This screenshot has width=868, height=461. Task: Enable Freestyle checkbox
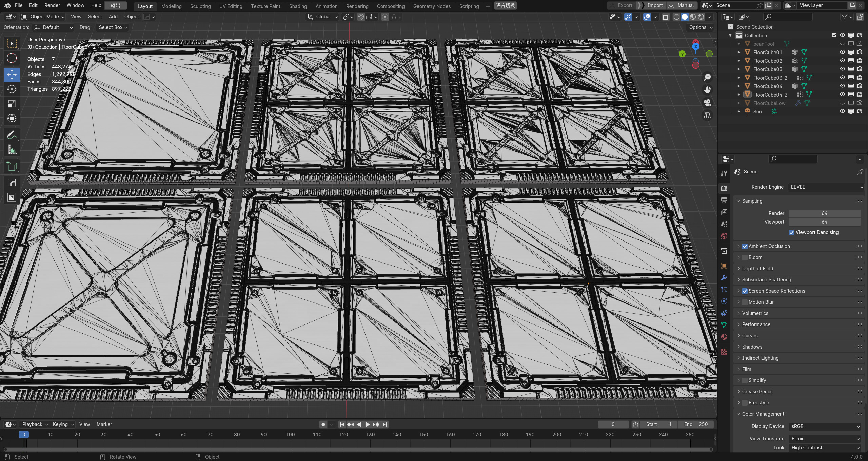pos(745,403)
